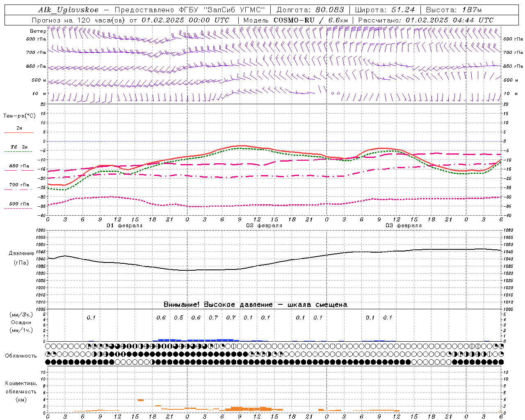The height and width of the screenshot is (420, 525).
Task: Click the latitude value Широта: 51.24
Action: 385,10
